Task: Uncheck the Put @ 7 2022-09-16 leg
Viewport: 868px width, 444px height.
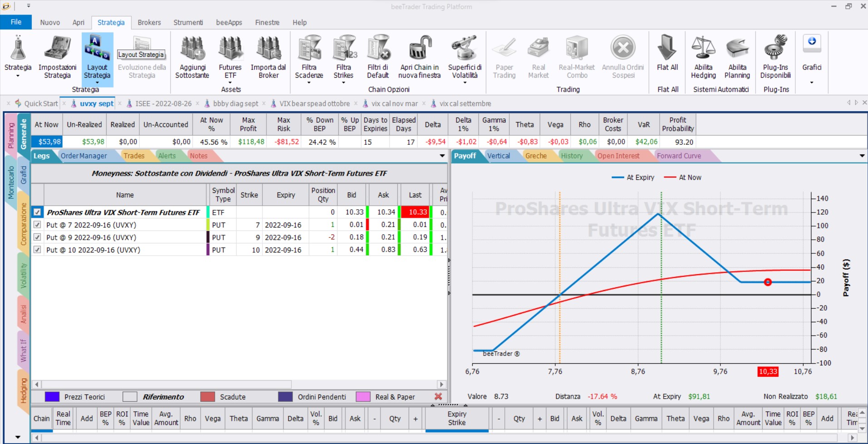Action: pyautogui.click(x=37, y=225)
